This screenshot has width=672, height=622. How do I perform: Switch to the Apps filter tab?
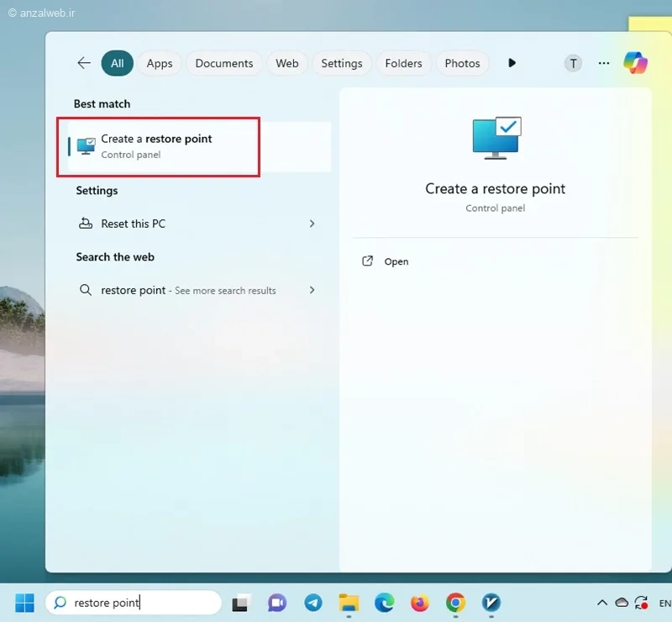160,64
